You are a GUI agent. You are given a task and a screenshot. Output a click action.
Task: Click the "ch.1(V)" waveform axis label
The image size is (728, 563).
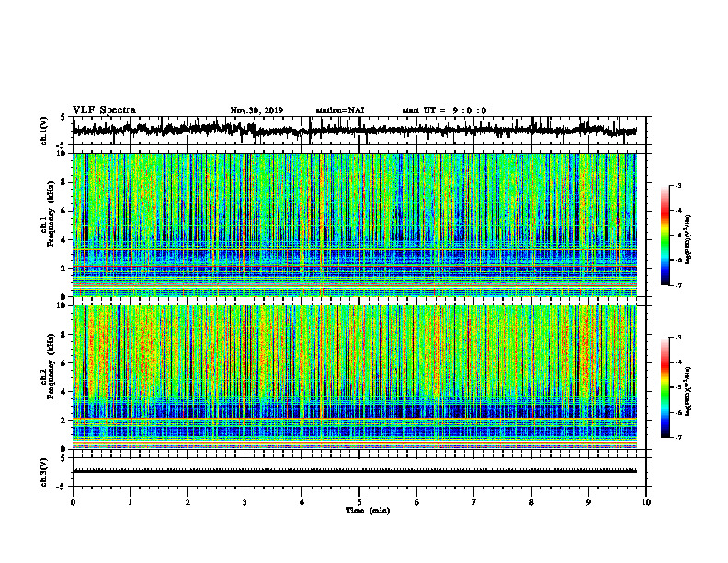coord(44,131)
